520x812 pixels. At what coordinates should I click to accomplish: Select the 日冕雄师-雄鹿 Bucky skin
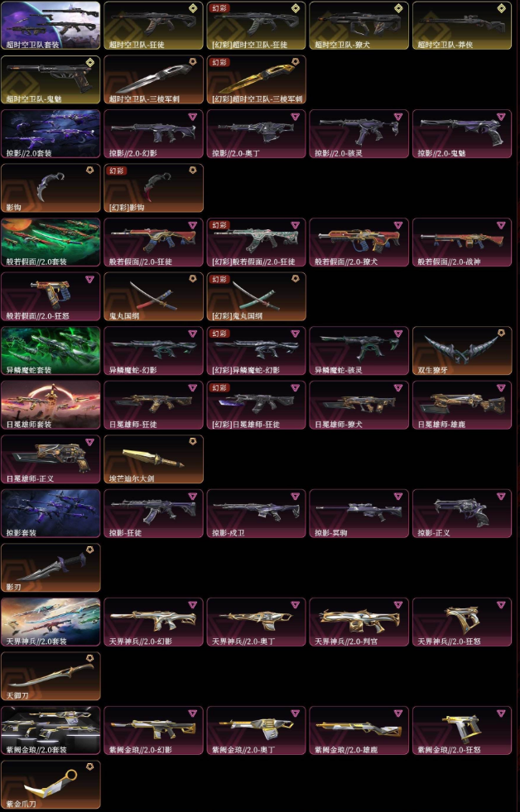462,405
